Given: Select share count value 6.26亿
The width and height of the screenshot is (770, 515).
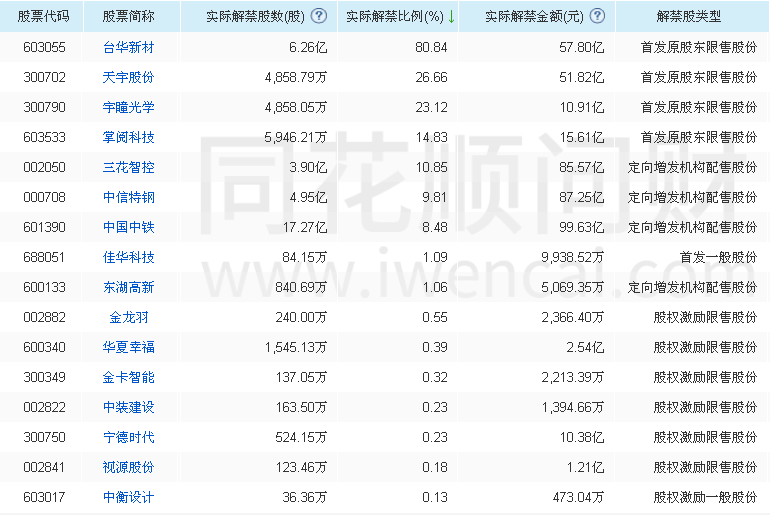Looking at the screenshot, I should click(x=308, y=47).
